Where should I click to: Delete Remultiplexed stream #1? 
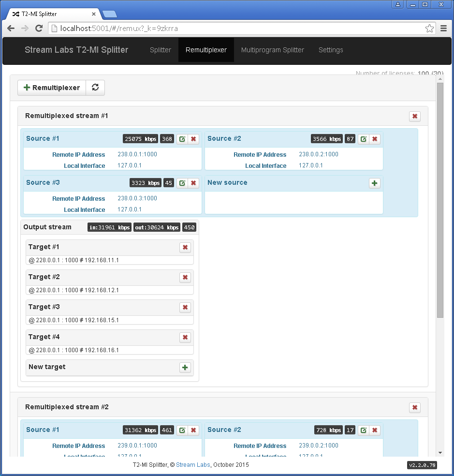coord(415,116)
